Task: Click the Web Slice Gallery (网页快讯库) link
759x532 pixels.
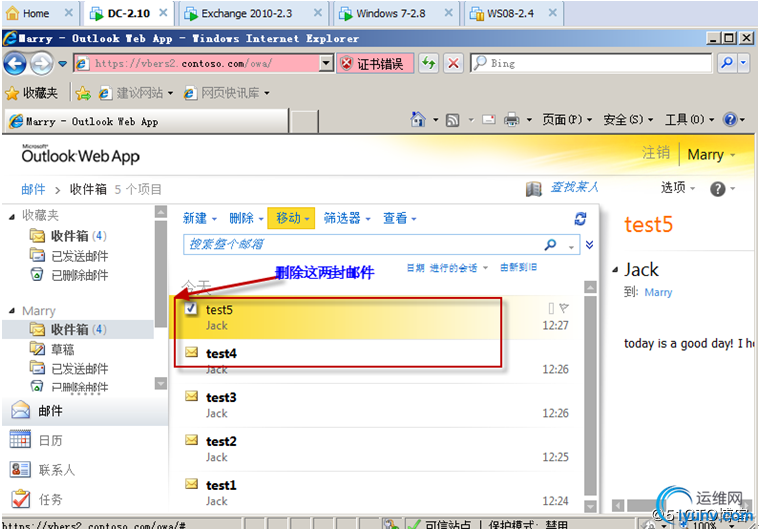Action: 227,93
